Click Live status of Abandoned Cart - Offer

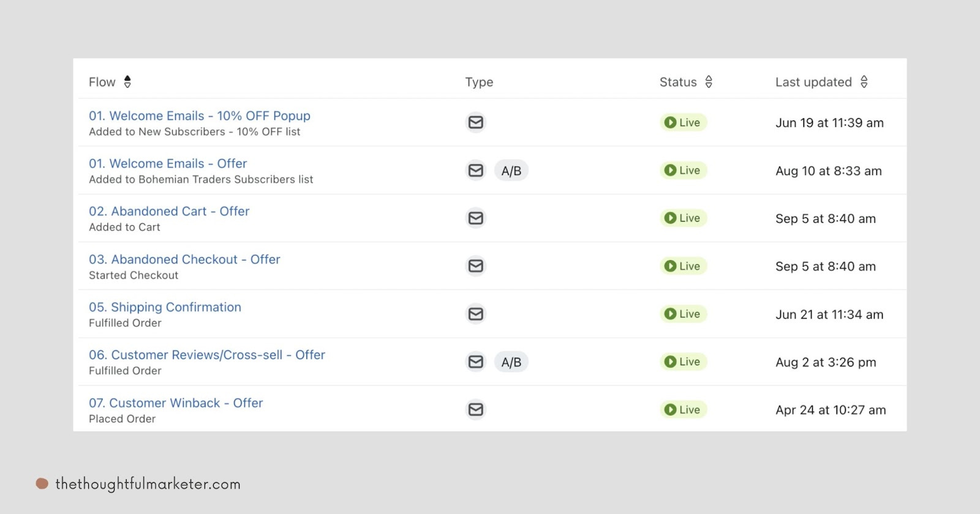point(684,218)
